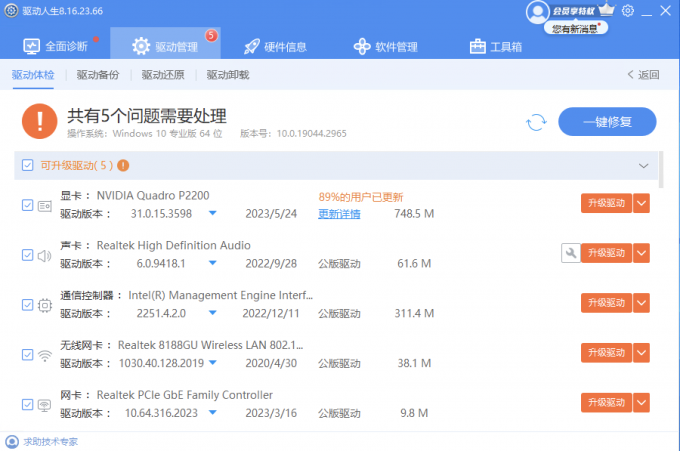Open version dropdown for 10.64.316.2023
680x451 pixels.
click(212, 412)
